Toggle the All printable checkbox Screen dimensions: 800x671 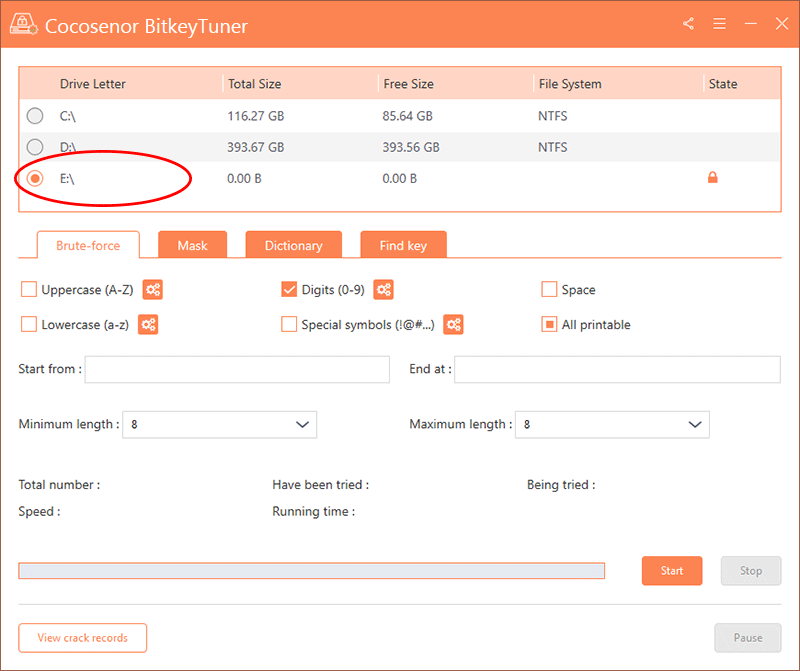point(549,325)
